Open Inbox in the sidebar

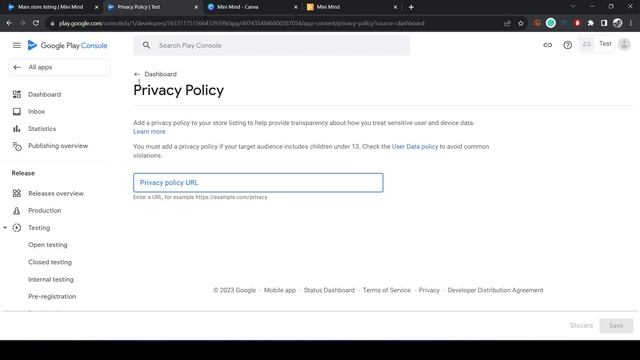36,111
